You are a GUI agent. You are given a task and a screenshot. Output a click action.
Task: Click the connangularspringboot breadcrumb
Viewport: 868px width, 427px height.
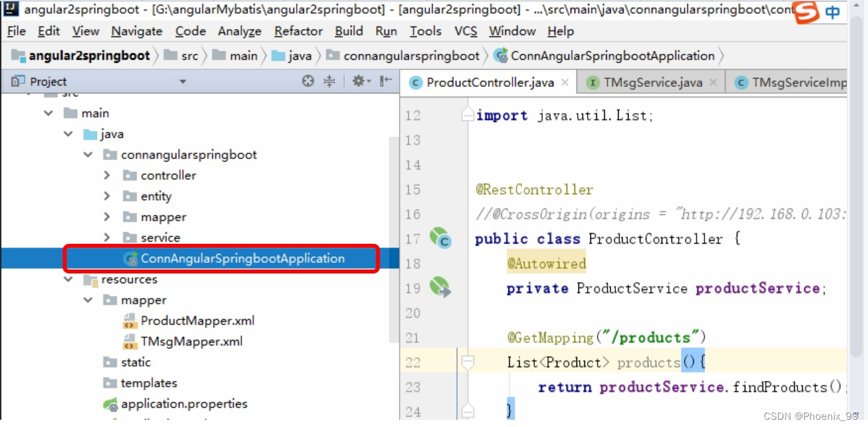[403, 56]
